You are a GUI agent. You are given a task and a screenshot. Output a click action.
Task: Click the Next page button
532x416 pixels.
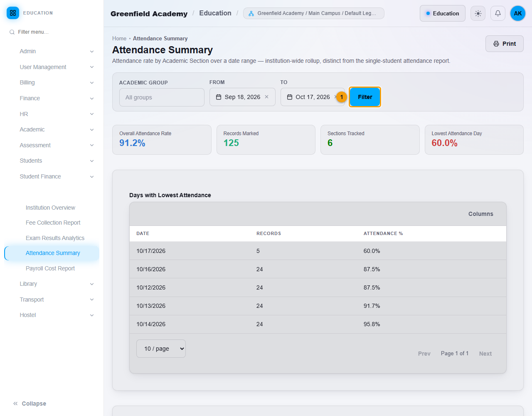click(485, 354)
